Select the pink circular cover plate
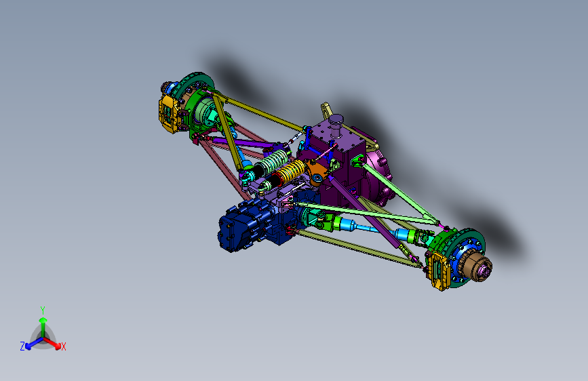Image resolution: width=588 pixels, height=381 pixels. pos(377,176)
